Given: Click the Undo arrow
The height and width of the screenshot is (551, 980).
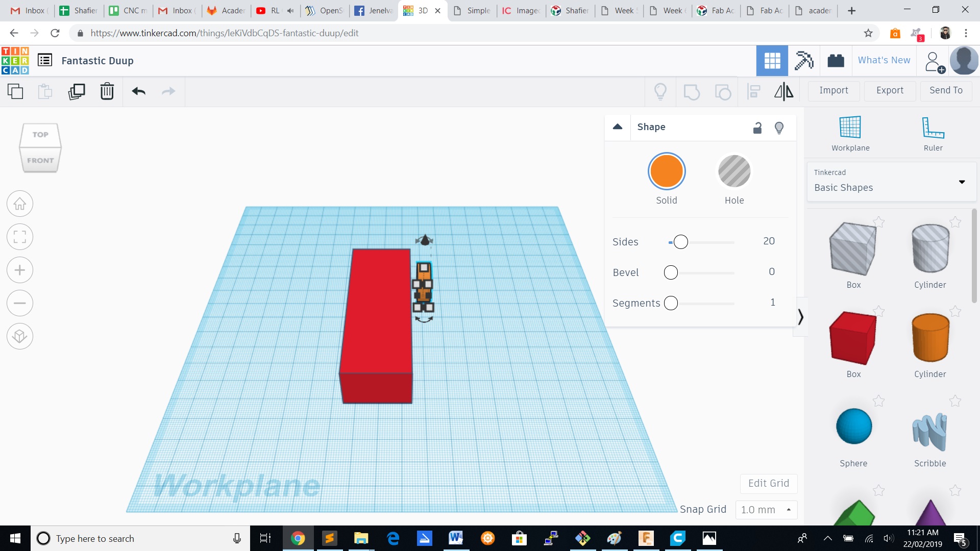Looking at the screenshot, I should (138, 91).
